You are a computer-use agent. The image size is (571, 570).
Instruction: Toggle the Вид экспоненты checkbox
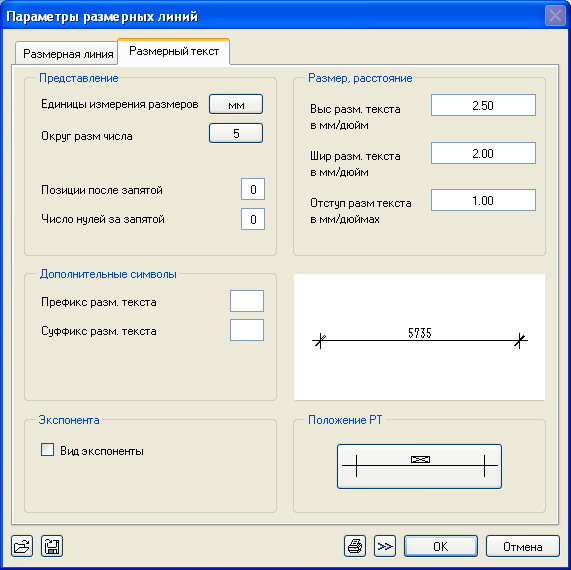point(48,450)
